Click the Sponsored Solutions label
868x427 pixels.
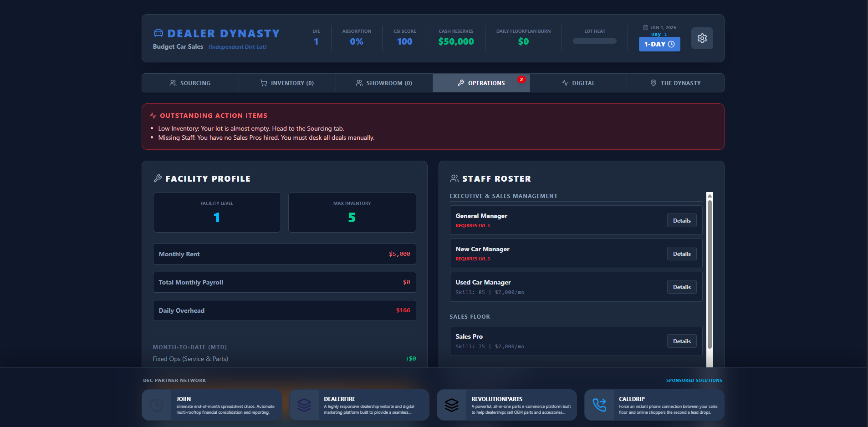[x=694, y=381]
